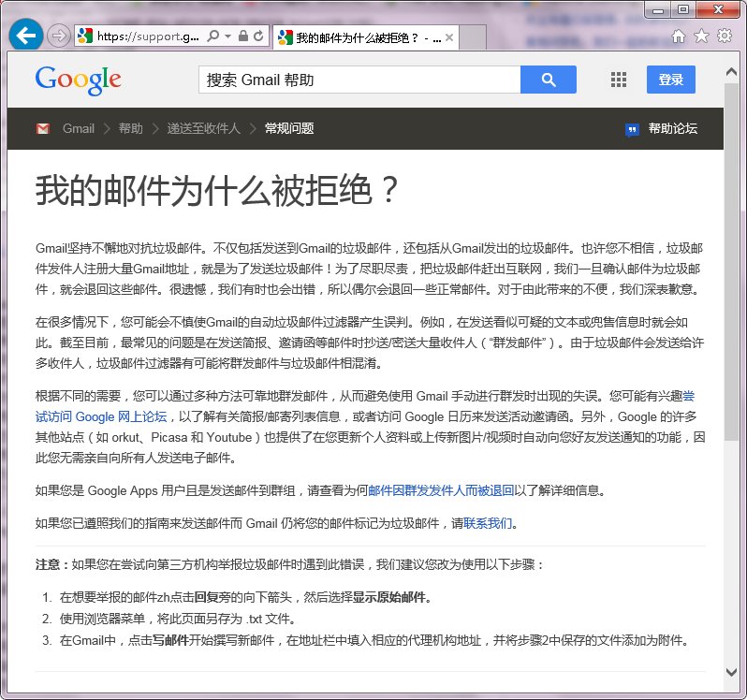Click list step 使用浏览器菜单，将此页面另存为 .txt 文件
Screen dimensions: 747x700
point(178,619)
